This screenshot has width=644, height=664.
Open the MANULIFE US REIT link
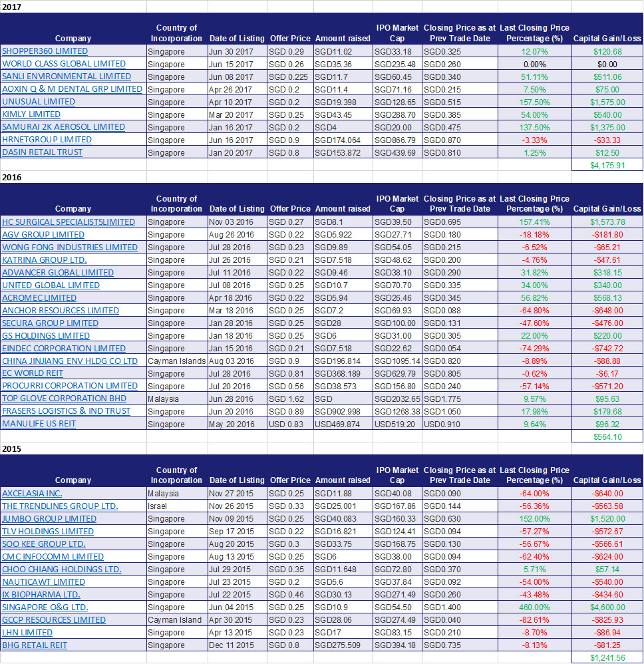39,424
